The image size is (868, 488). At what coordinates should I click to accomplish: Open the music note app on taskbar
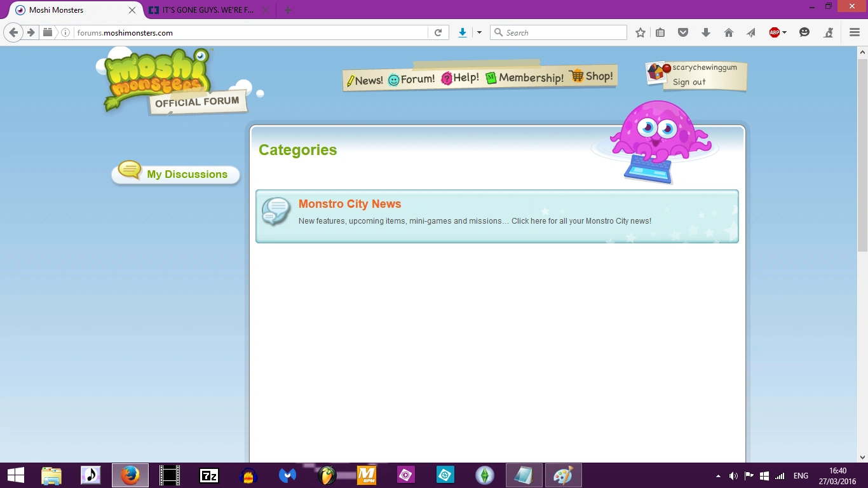click(x=91, y=475)
